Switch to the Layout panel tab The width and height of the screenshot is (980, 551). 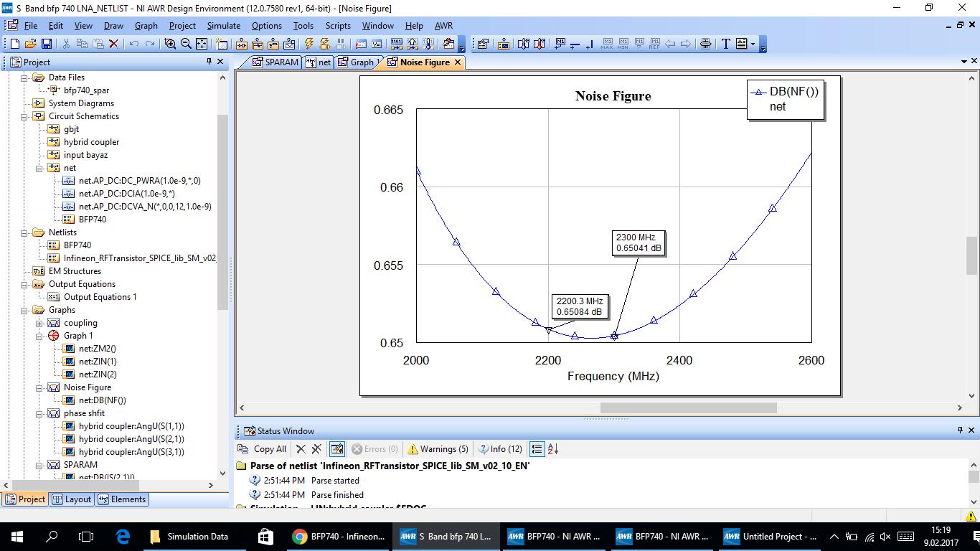pos(72,499)
